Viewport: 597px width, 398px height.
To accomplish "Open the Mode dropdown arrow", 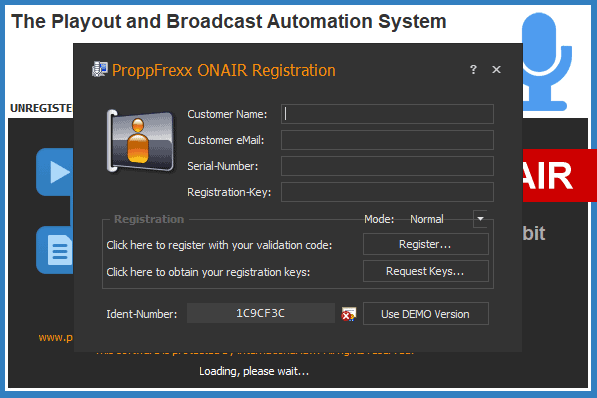I will (x=480, y=219).
